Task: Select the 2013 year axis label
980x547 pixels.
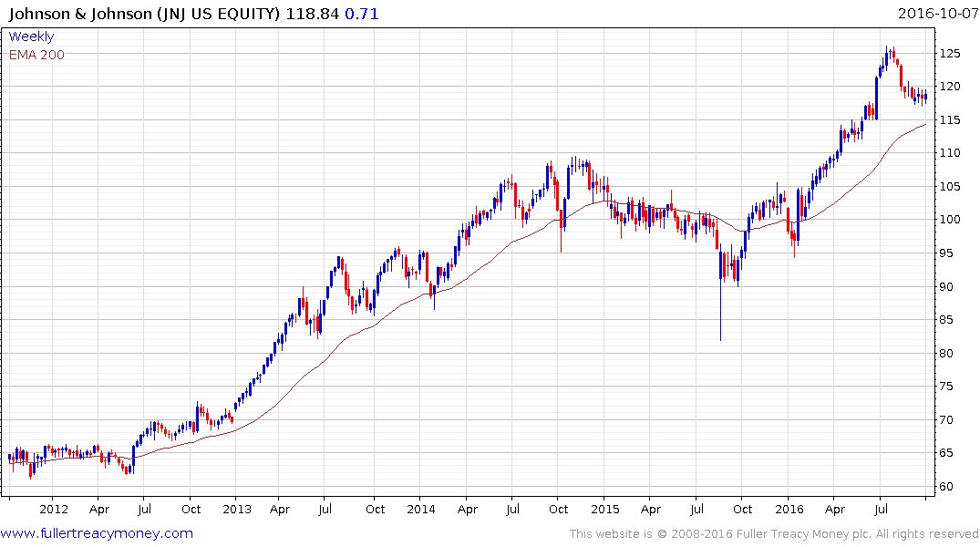Action: [237, 510]
